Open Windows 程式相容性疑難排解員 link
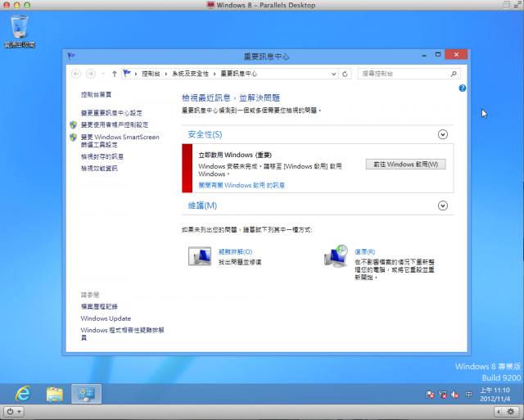 coord(122,334)
